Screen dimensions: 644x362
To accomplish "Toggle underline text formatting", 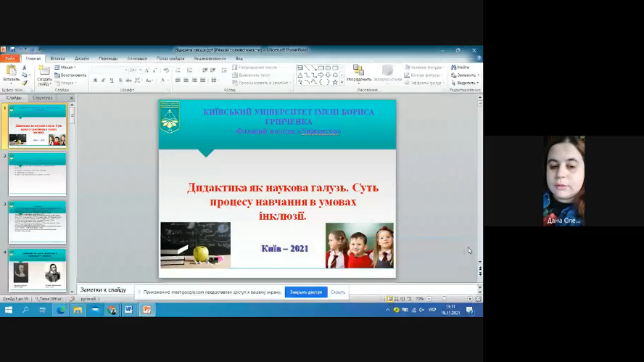I will tap(111, 81).
